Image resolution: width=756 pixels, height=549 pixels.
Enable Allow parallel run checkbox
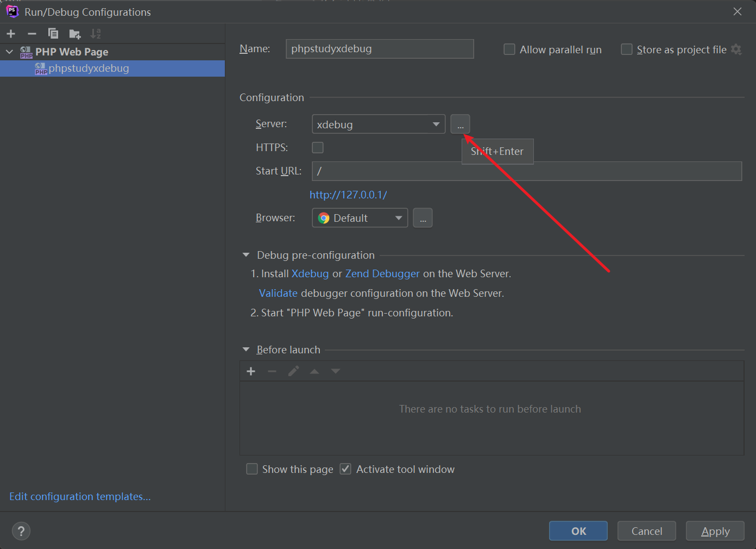point(509,49)
